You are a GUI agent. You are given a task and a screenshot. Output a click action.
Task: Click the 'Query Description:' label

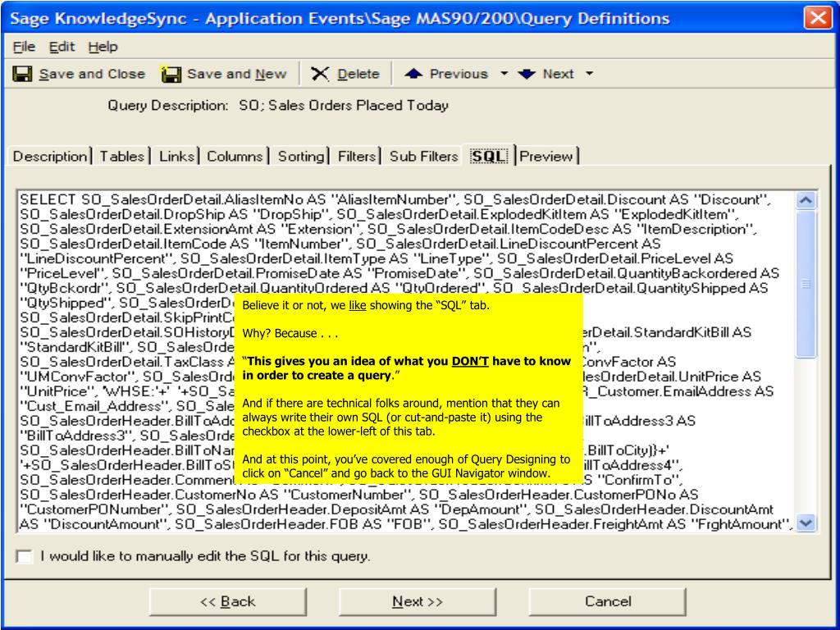pos(167,106)
